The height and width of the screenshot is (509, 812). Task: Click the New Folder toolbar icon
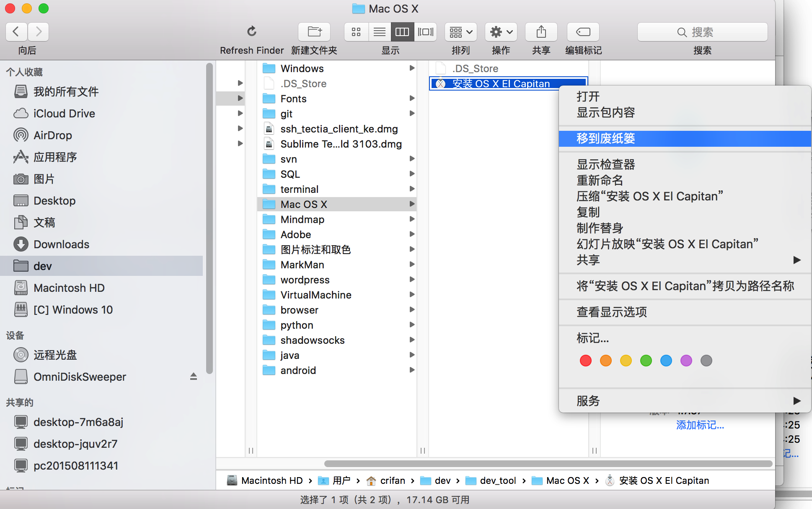click(314, 32)
